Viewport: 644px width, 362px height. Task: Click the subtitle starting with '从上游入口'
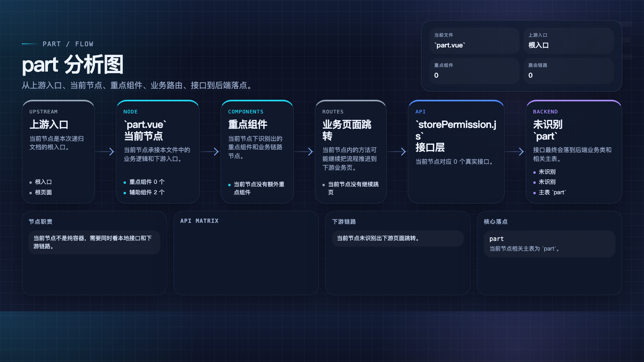pyautogui.click(x=138, y=85)
